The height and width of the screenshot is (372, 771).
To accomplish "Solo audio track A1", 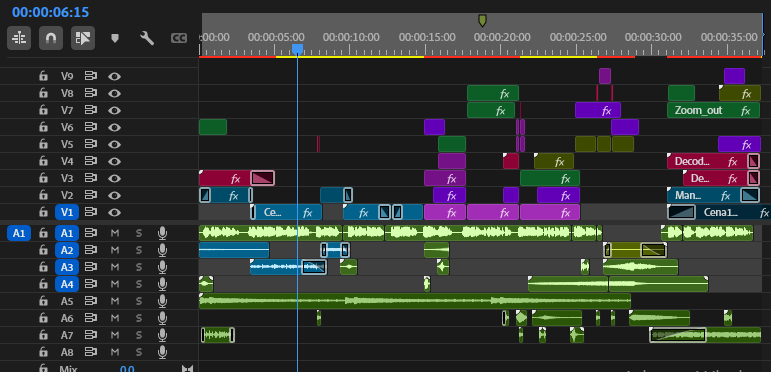I will [x=139, y=233].
